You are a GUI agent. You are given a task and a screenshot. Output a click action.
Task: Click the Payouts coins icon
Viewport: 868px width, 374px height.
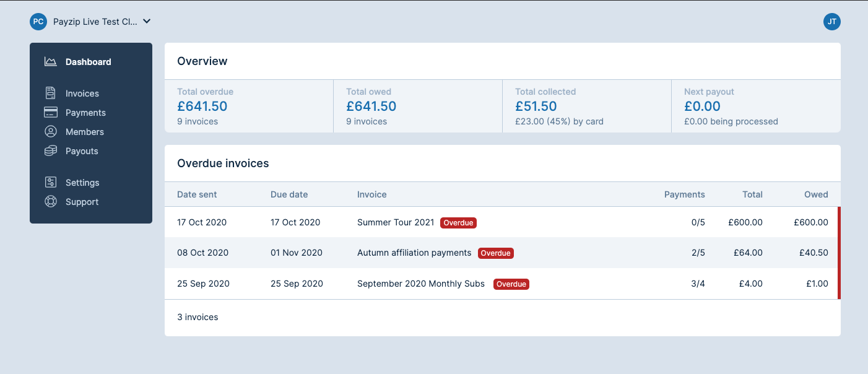pos(51,150)
